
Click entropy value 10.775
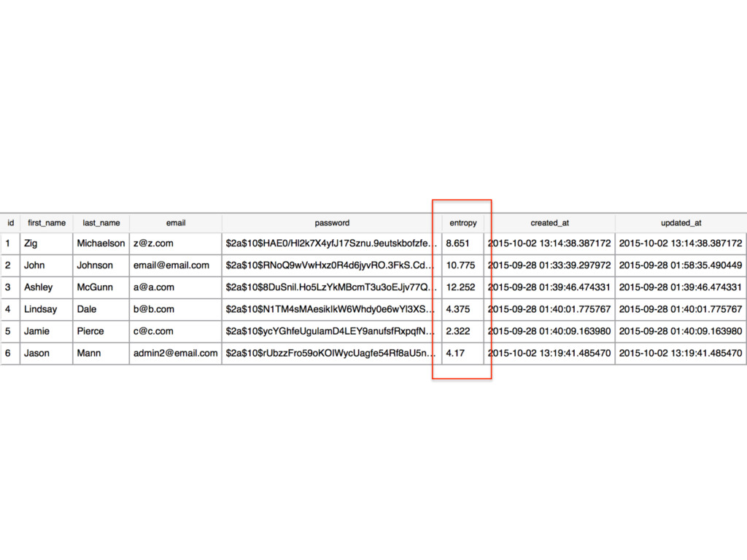click(463, 265)
